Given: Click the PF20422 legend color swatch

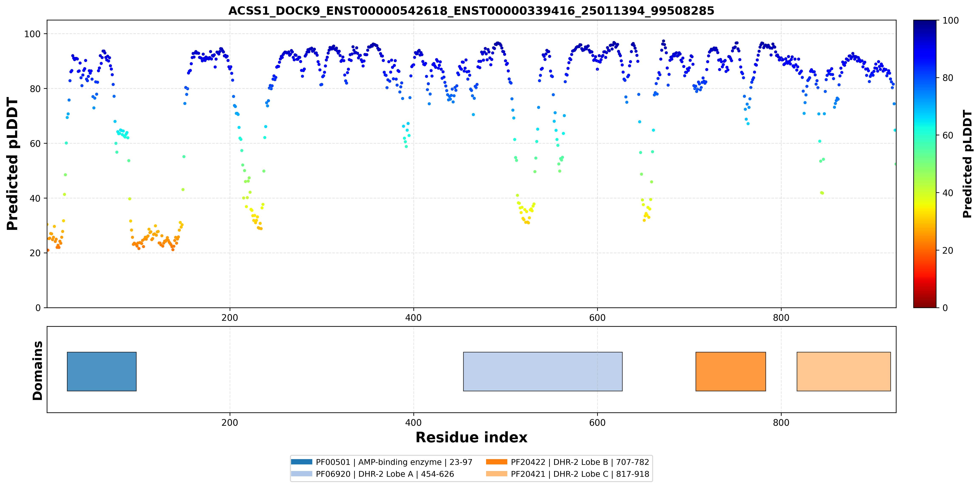Looking at the screenshot, I should click(496, 462).
